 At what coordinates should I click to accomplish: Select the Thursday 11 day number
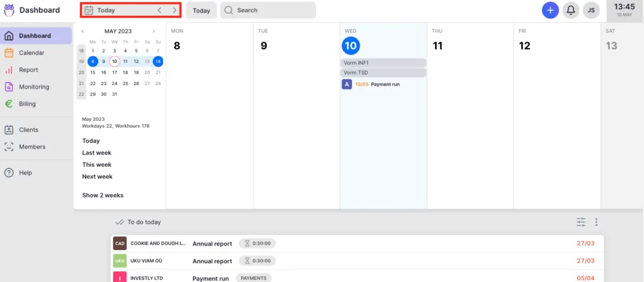click(438, 45)
